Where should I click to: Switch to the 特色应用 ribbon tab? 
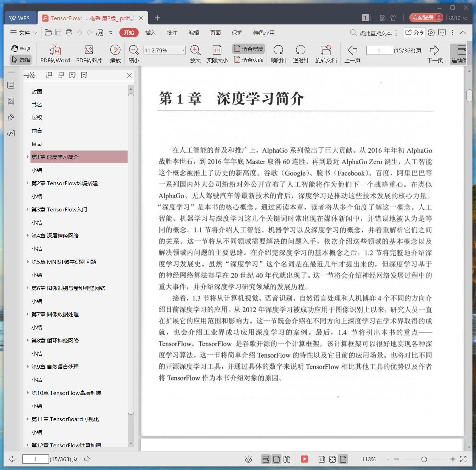[264, 33]
